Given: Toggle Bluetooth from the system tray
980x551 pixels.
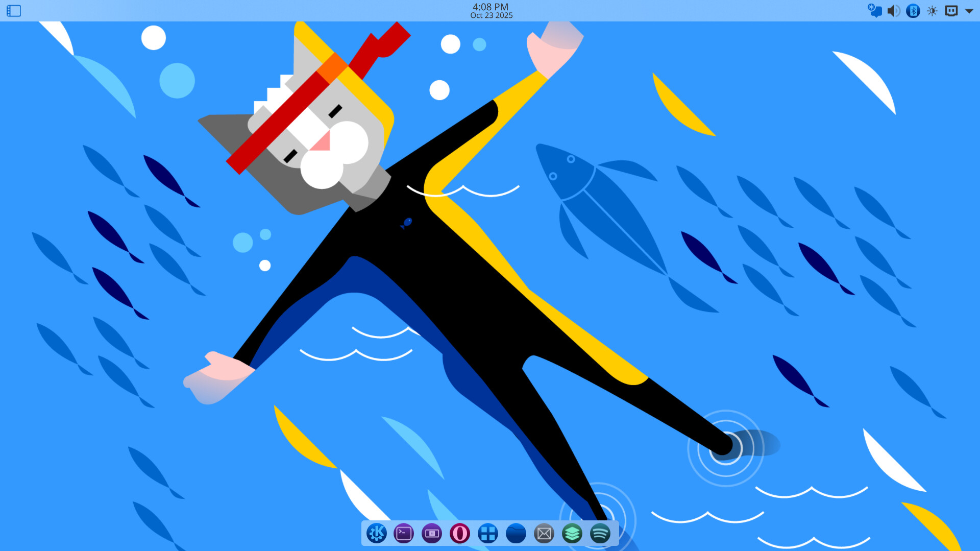Looking at the screenshot, I should click(913, 11).
